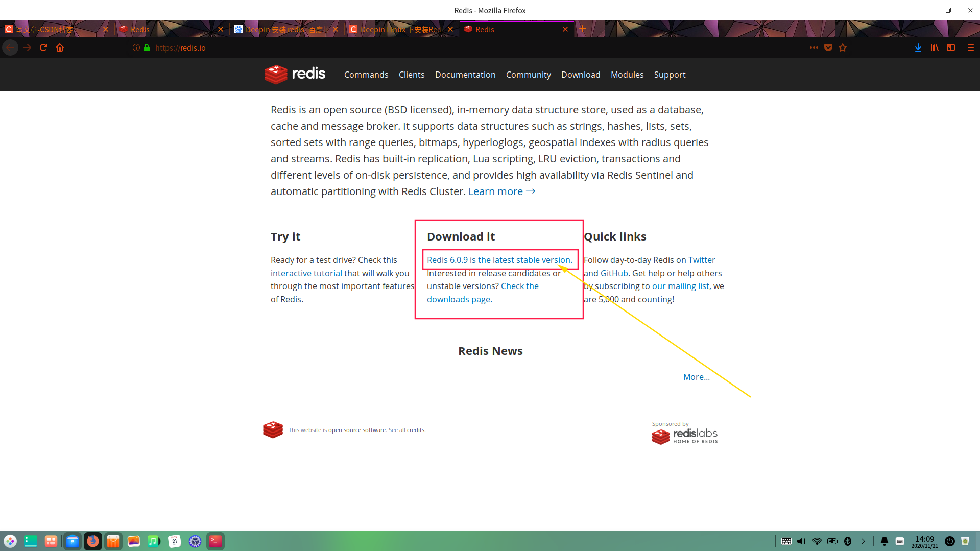Open the Clients page

click(x=412, y=75)
